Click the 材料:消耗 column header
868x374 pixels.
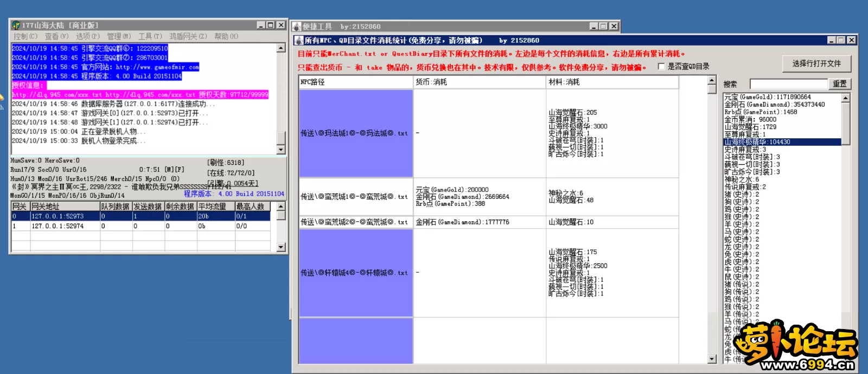612,82
